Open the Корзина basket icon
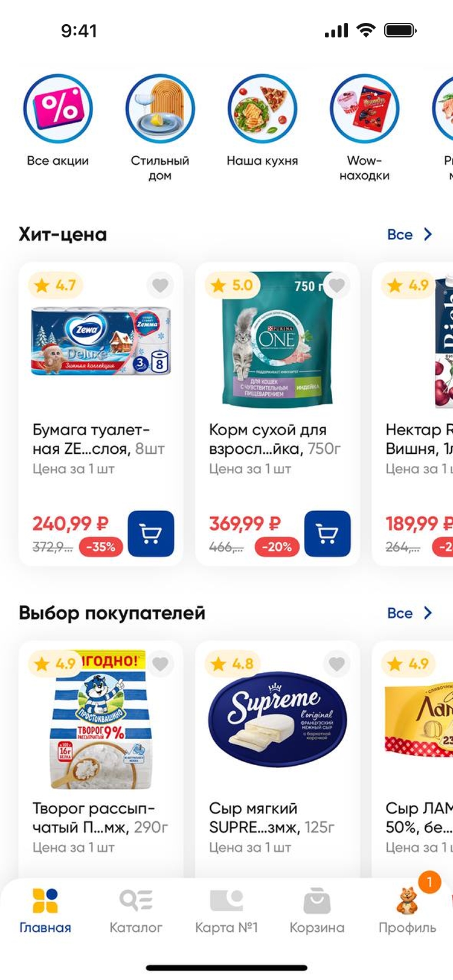The width and height of the screenshot is (453, 980). 316,902
